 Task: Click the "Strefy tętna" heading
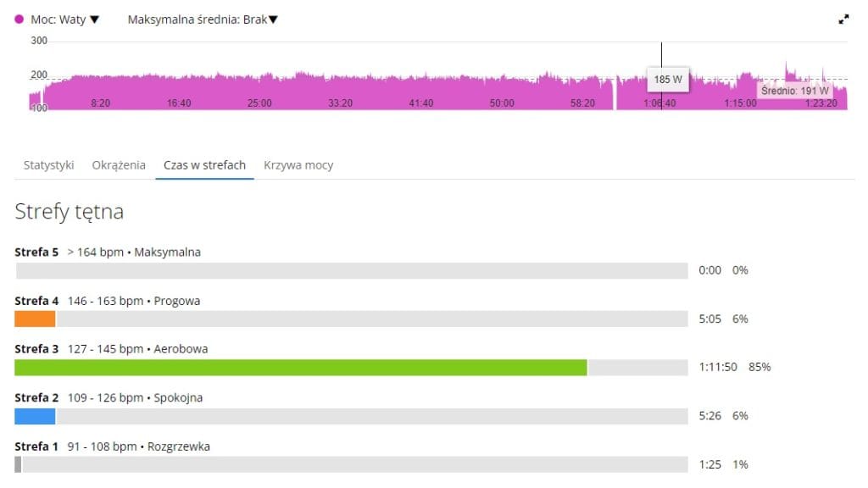coord(70,211)
